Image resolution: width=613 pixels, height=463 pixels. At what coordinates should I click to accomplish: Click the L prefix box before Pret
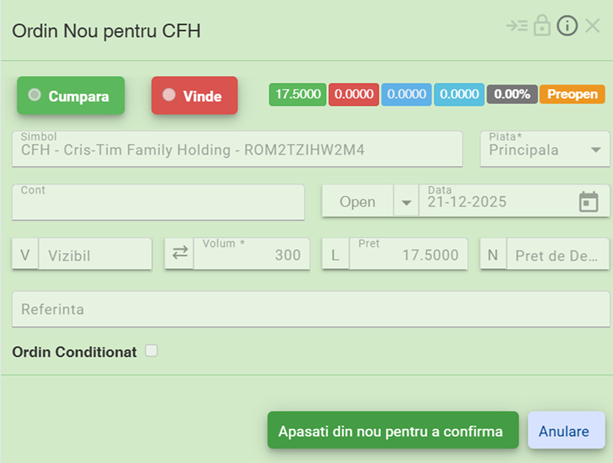(x=334, y=255)
